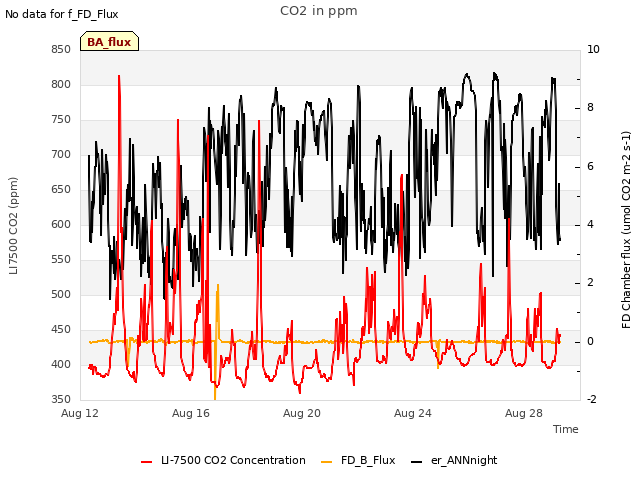The height and width of the screenshot is (480, 640).
Task: Click the 10 right axis tick label
Action: tap(593, 49)
